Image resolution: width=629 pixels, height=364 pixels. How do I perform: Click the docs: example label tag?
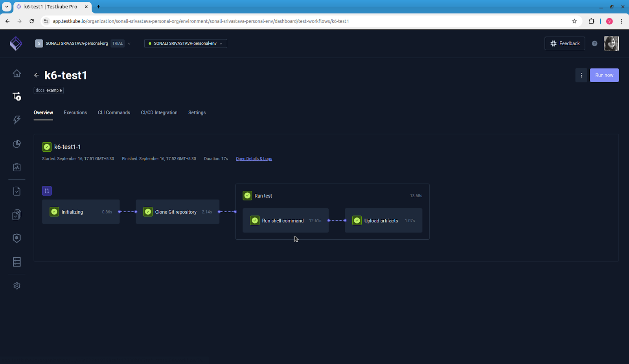(49, 90)
